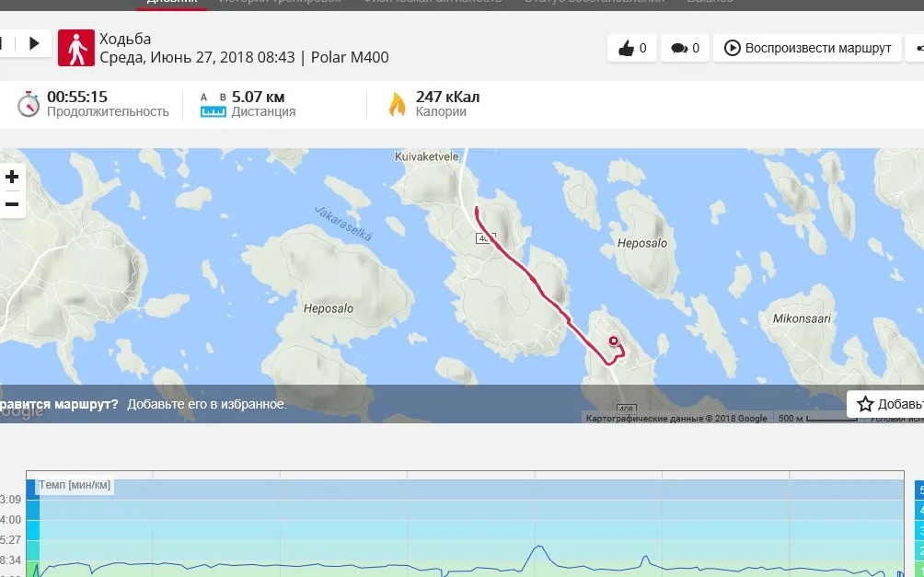Click the route end marker on map
Image resolution: width=924 pixels, height=577 pixels.
(614, 340)
